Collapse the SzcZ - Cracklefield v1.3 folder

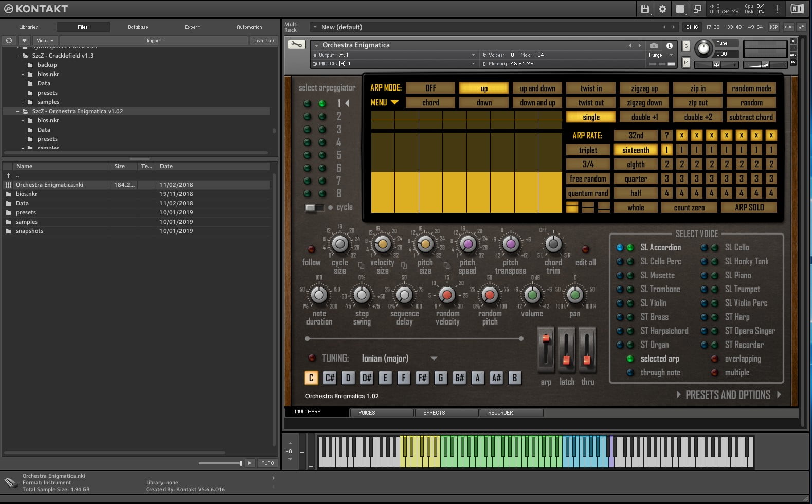[17, 56]
